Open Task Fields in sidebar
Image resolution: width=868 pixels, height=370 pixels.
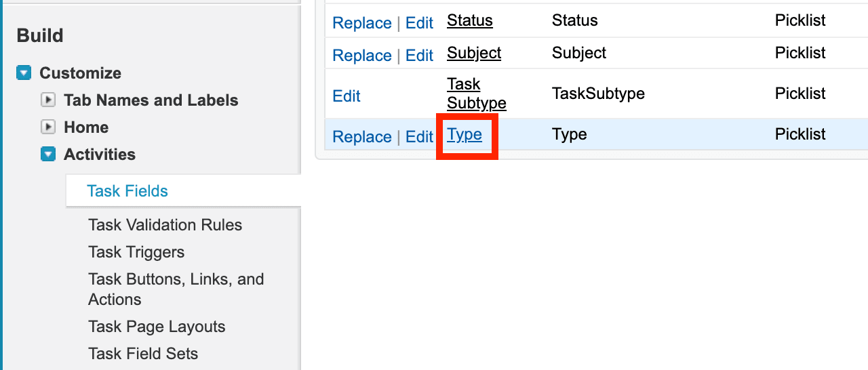tap(127, 191)
